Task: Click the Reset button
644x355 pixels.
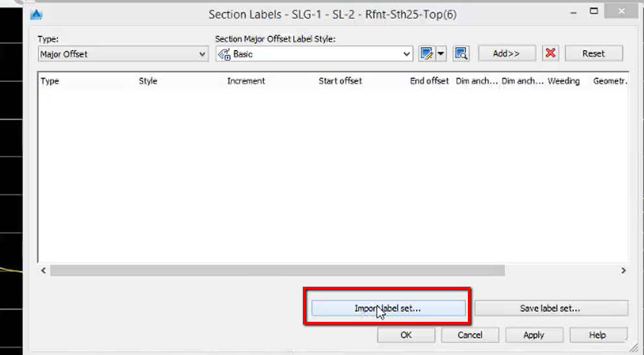Action: point(593,54)
